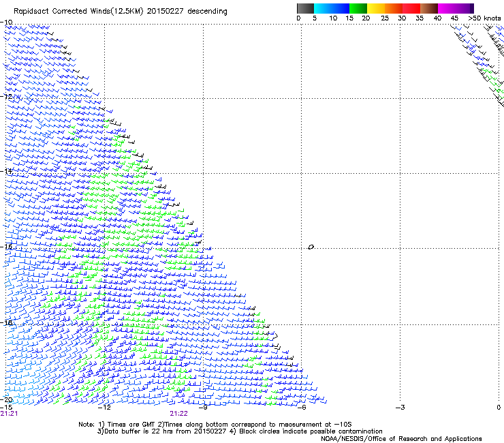Click the 'Times are GMT' note line
This screenshot has width=504, height=443.
pos(215,425)
